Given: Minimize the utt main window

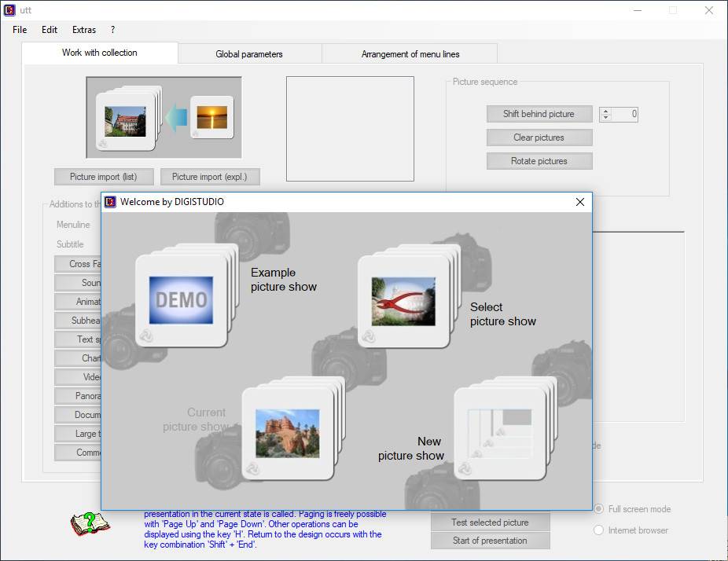Looking at the screenshot, I should coord(638,10).
